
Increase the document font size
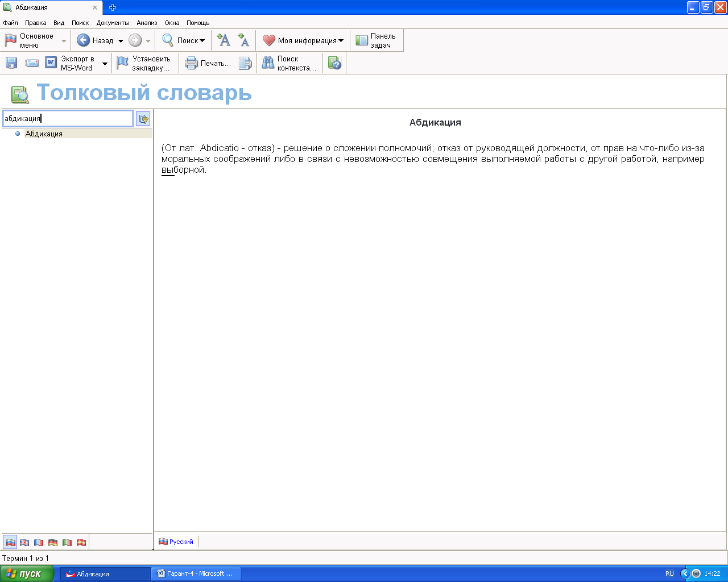point(224,40)
